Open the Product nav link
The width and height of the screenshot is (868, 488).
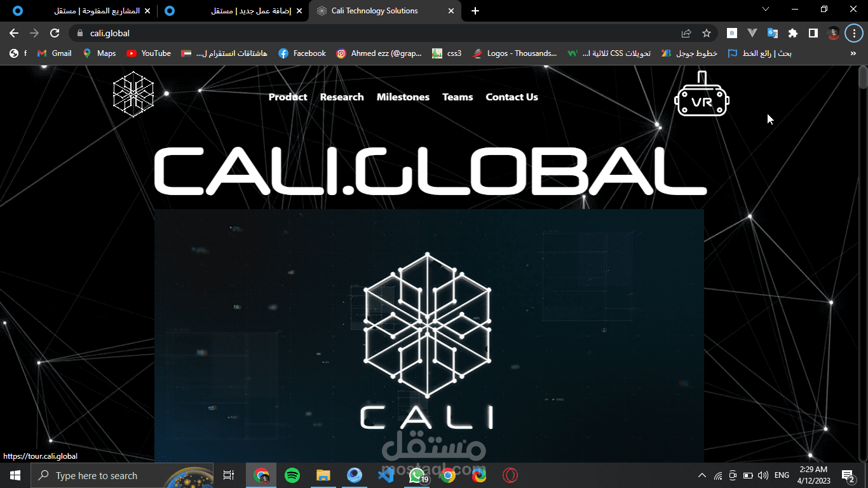288,97
